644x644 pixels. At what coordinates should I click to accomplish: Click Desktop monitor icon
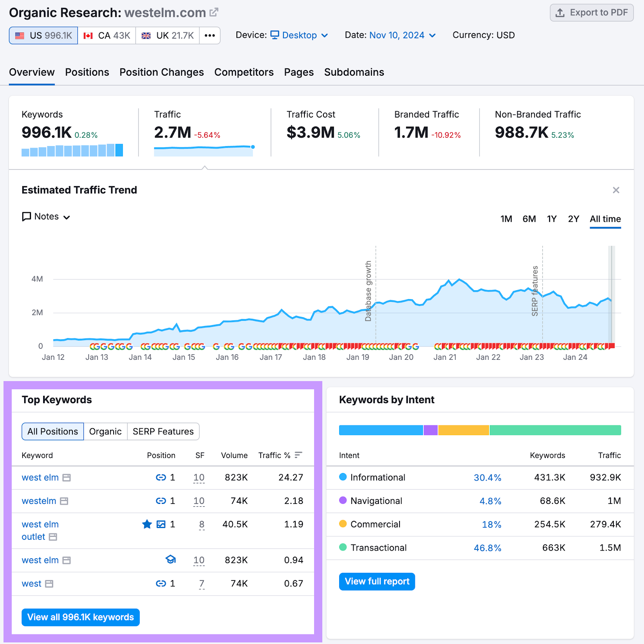[275, 35]
